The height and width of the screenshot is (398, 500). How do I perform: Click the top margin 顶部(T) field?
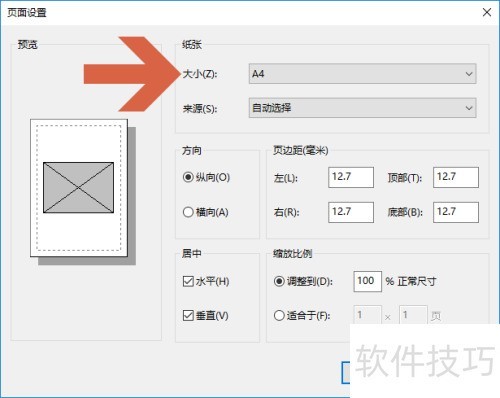(x=456, y=177)
